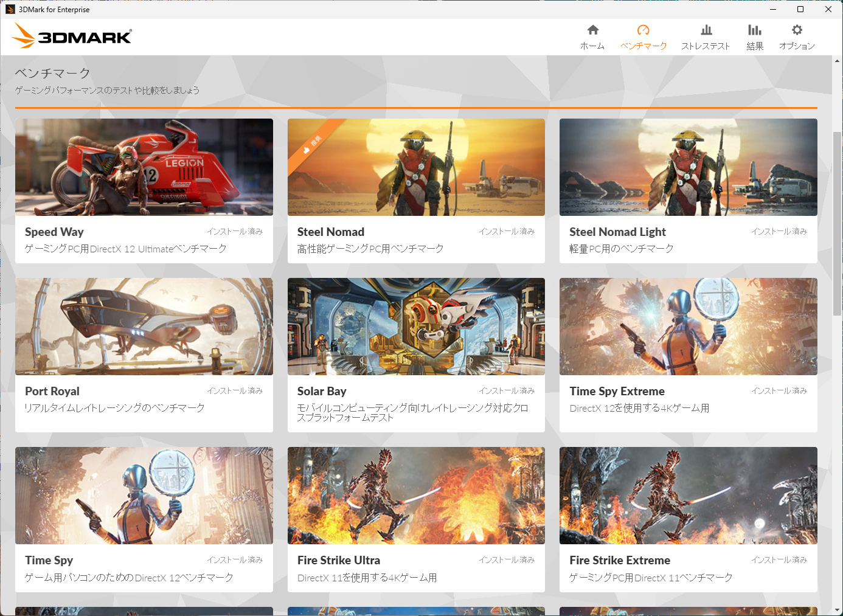
Task: Open the Steel Nomad Light benchmark image
Action: tap(688, 167)
